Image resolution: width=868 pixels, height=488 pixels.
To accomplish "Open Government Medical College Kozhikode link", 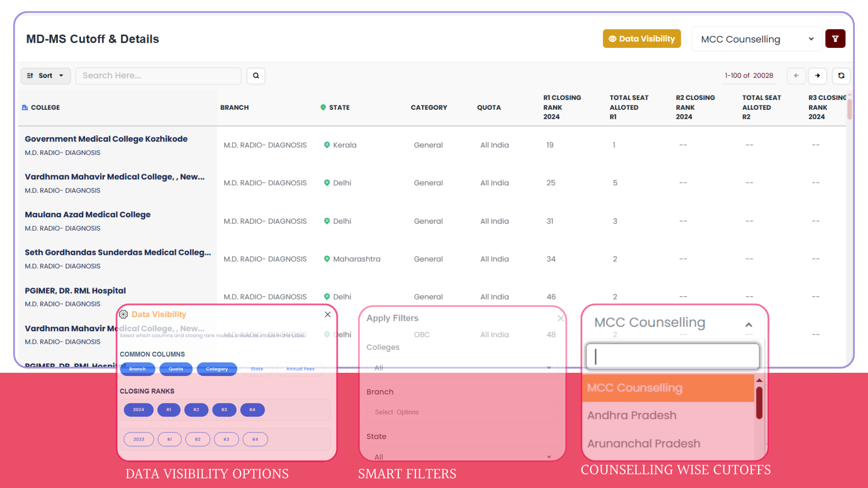I will point(106,139).
